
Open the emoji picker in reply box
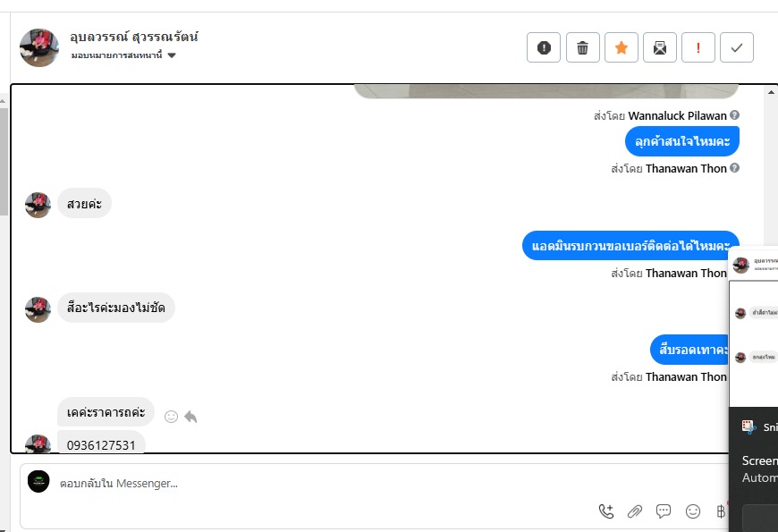coord(693,511)
